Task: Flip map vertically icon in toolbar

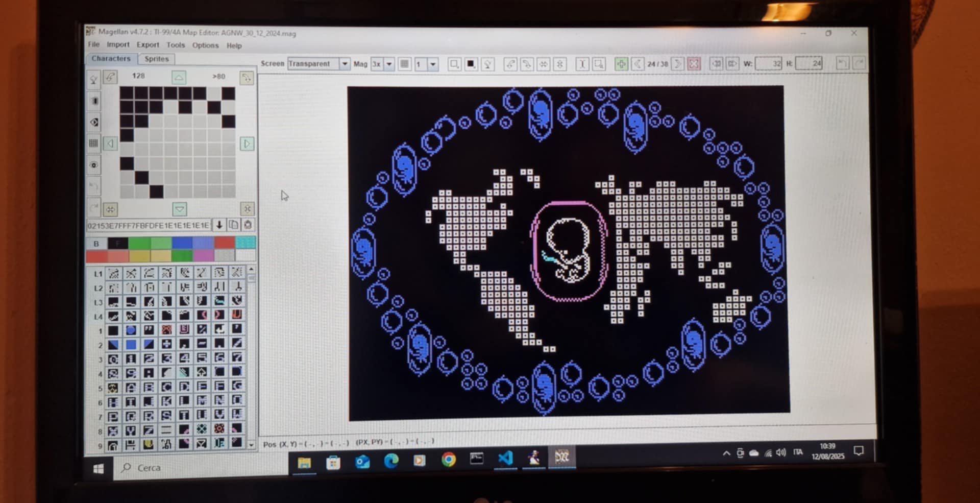Action: point(560,64)
